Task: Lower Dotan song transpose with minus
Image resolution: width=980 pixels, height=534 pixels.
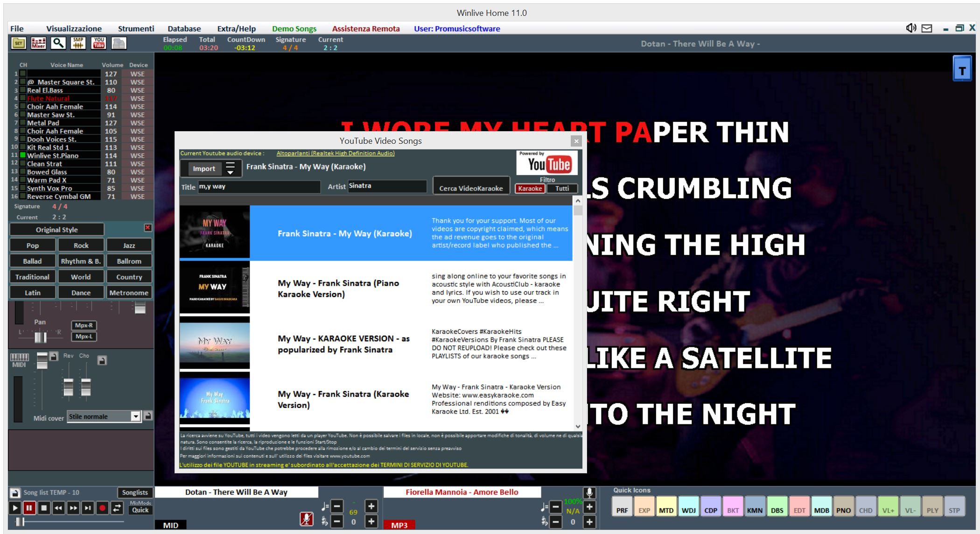Action: point(337,521)
